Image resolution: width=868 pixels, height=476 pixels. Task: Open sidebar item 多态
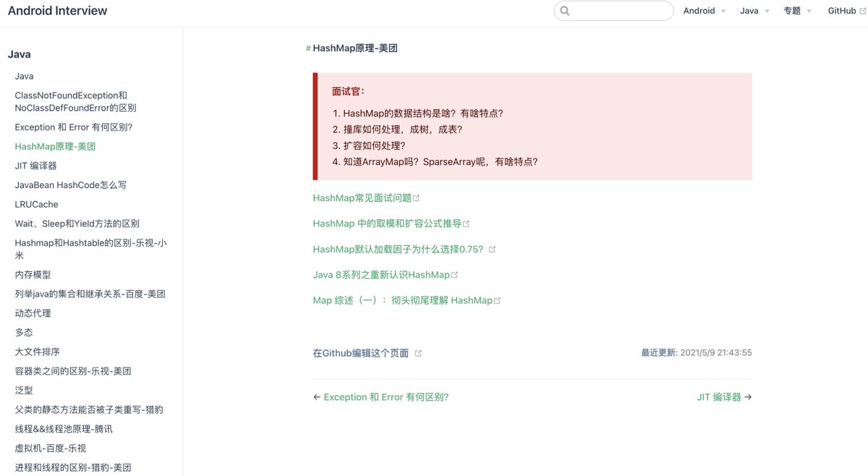(x=24, y=333)
